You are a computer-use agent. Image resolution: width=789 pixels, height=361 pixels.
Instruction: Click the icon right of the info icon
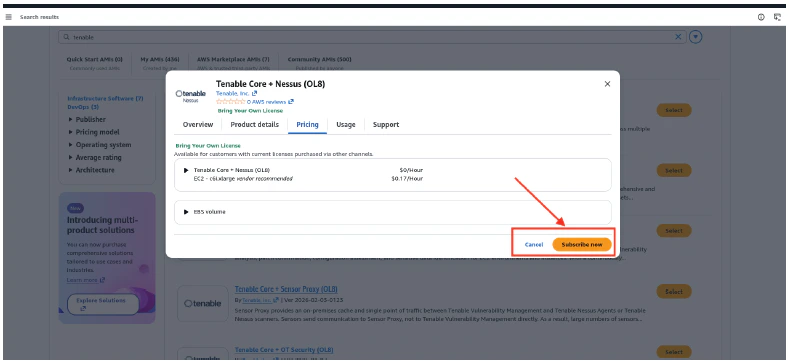[x=777, y=17]
